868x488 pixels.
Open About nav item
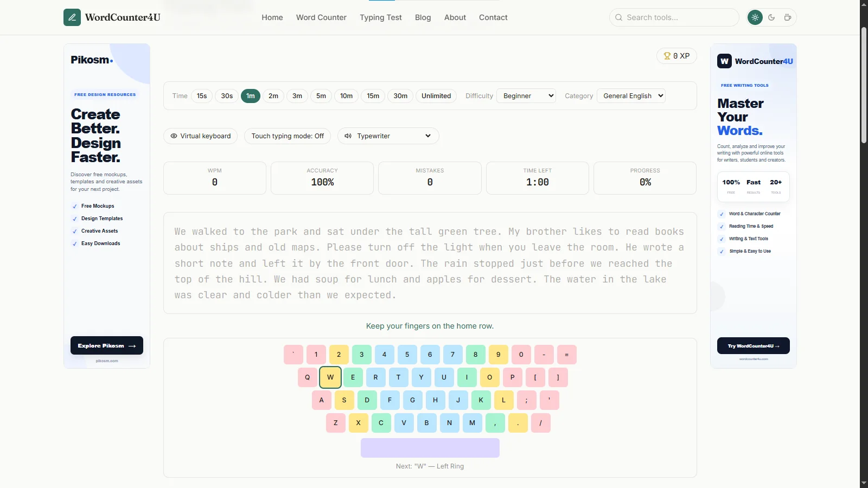455,17
